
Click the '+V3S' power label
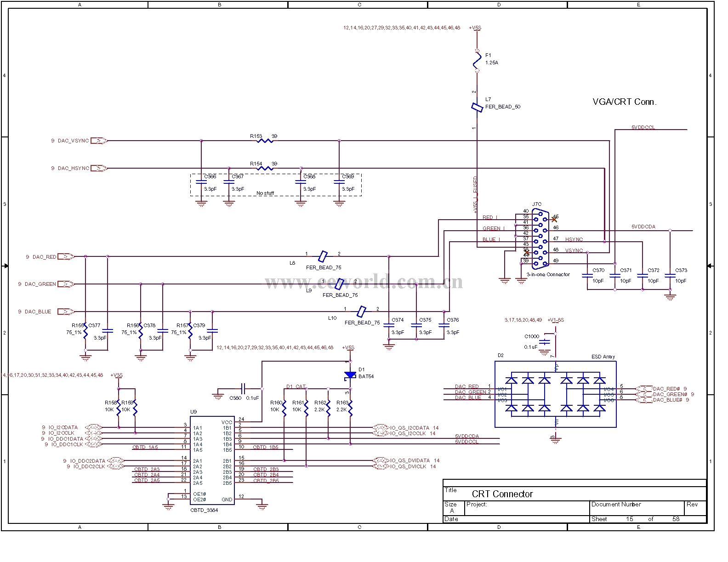(116, 375)
